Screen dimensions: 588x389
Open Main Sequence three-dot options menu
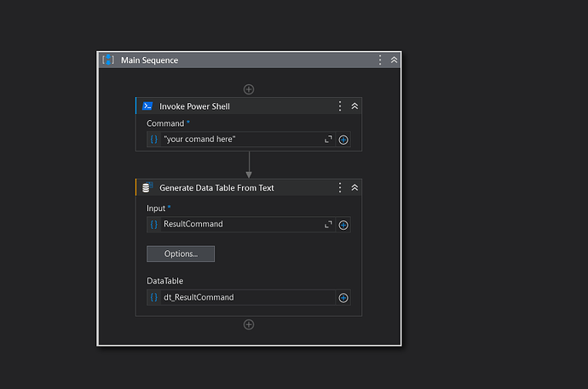tap(380, 60)
